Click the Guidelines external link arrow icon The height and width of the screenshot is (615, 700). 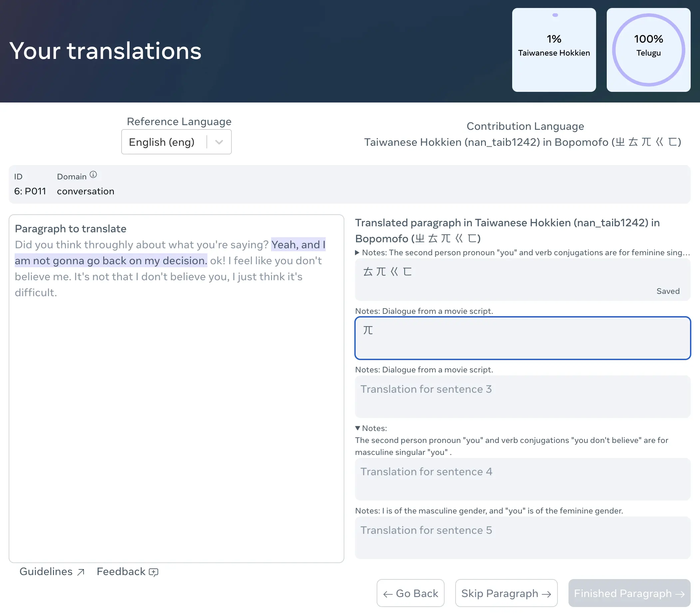pyautogui.click(x=81, y=572)
